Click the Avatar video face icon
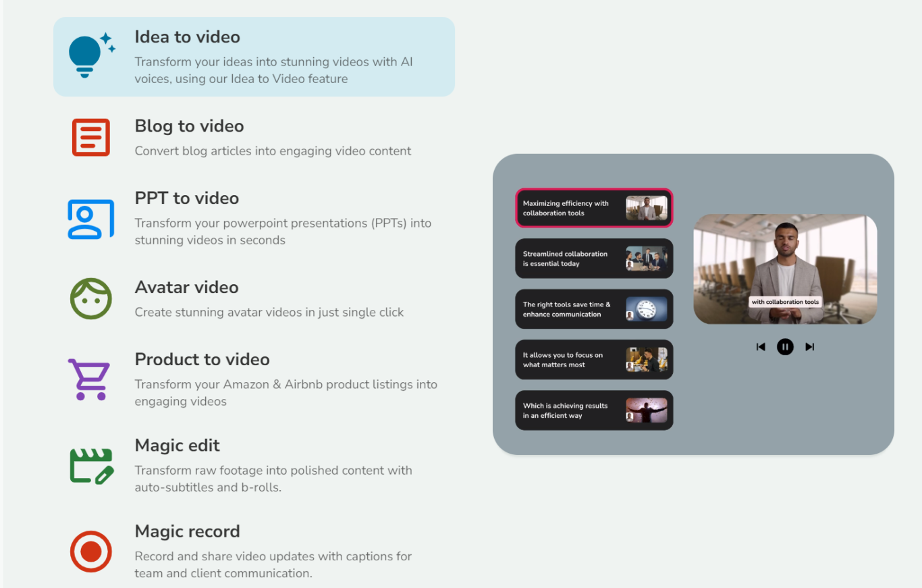Viewport: 922px width, 588px height. pos(91,298)
